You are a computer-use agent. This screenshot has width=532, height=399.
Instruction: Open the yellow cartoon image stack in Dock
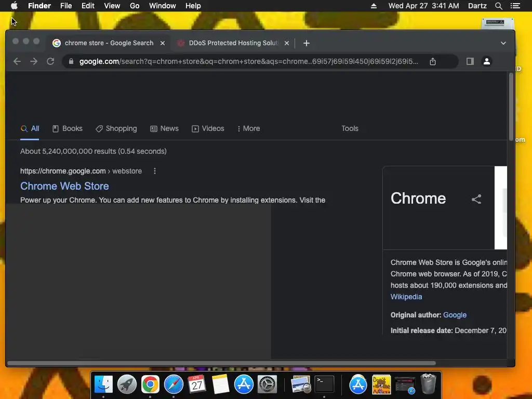381,384
